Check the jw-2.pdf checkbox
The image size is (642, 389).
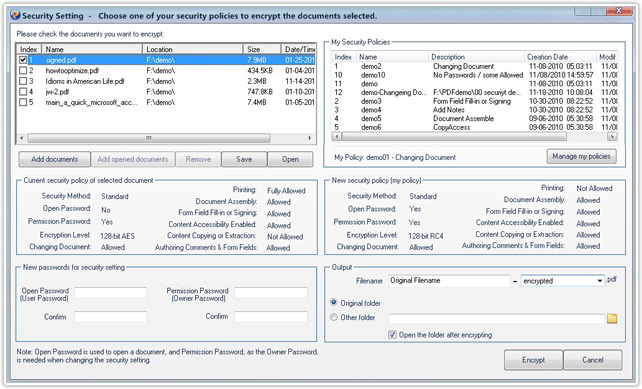pos(23,92)
